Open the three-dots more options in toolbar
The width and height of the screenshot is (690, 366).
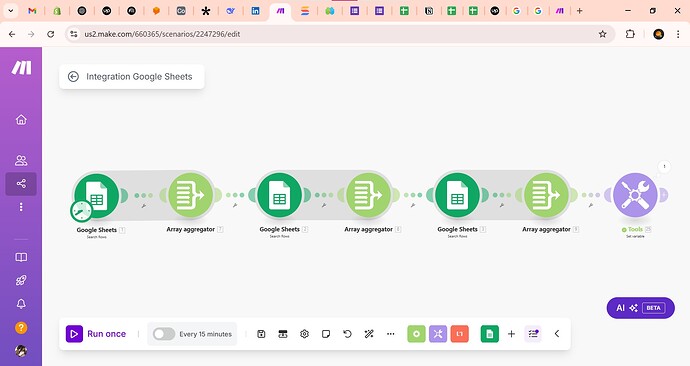(390, 334)
